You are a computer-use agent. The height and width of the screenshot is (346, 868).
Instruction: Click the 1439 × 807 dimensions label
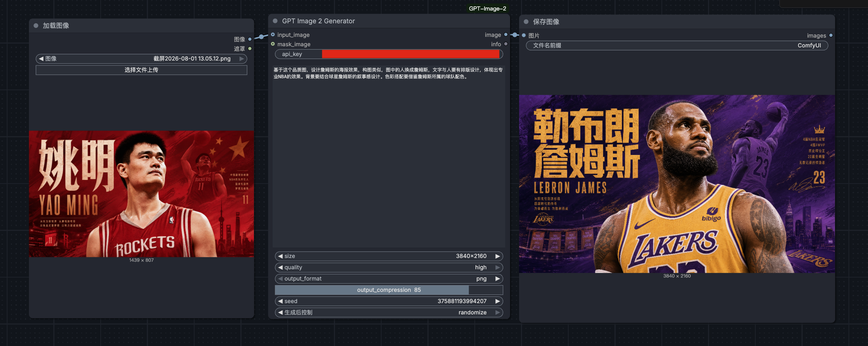(142, 260)
